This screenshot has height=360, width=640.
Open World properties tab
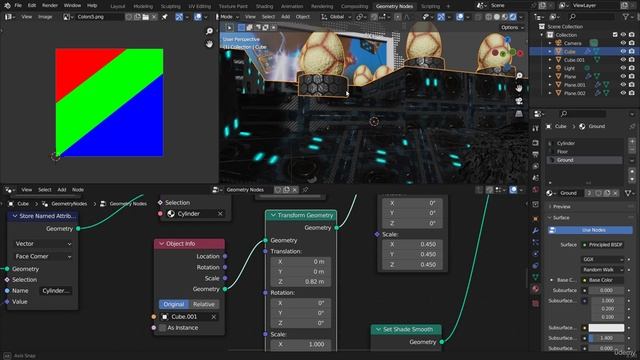536,190
